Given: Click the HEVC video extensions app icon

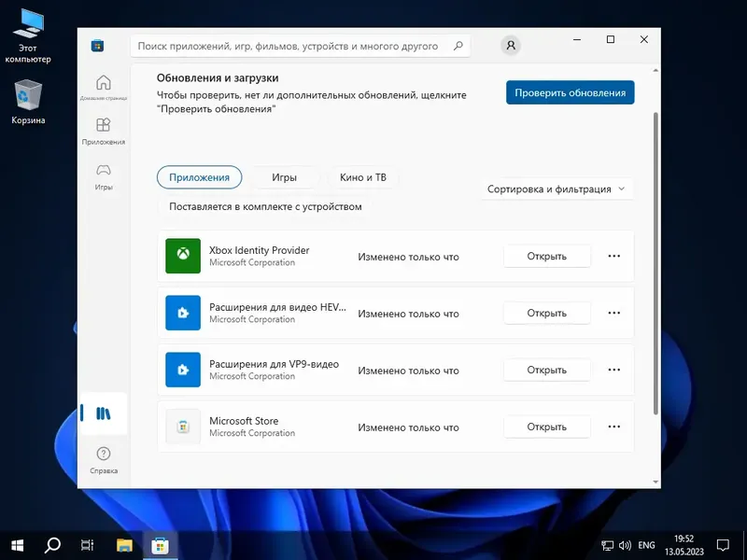Looking at the screenshot, I should [182, 313].
